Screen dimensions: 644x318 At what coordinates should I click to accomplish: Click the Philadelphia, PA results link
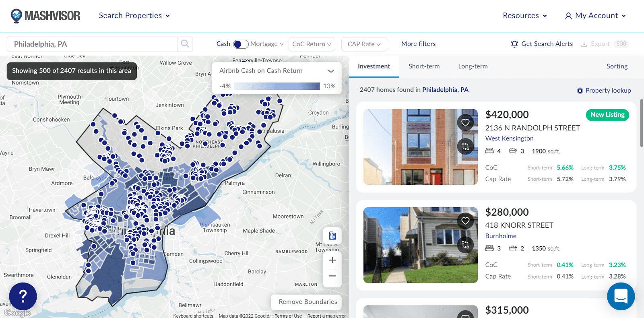point(445,90)
